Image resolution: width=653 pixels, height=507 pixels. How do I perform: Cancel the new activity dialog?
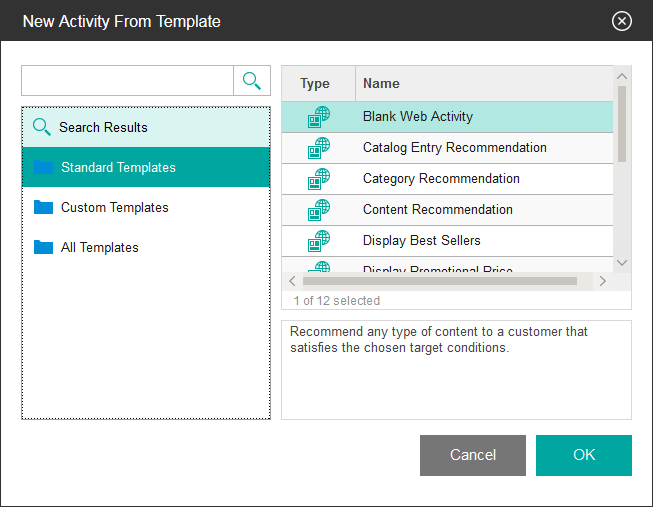click(x=473, y=455)
